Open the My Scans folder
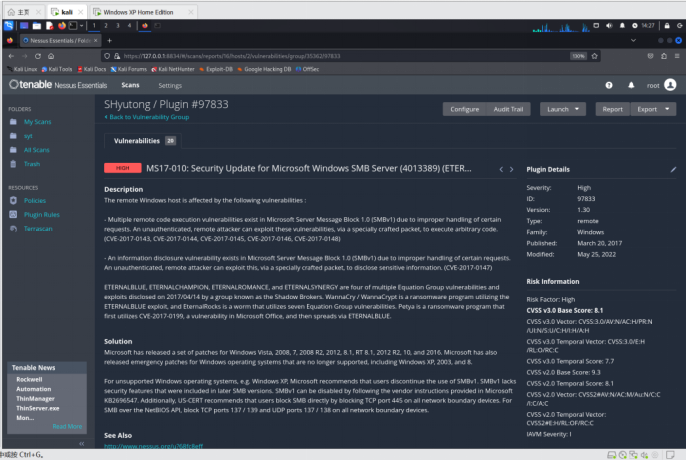 [38, 122]
